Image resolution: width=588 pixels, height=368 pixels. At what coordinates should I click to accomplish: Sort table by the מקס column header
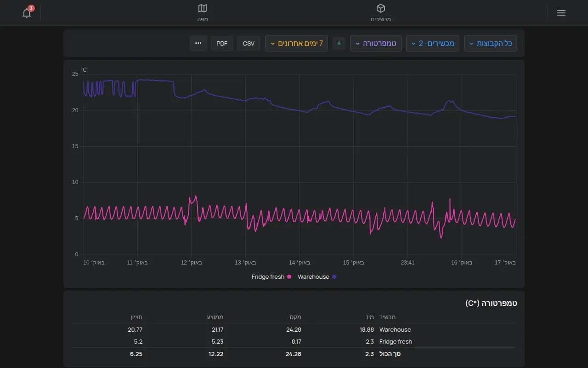pos(295,317)
